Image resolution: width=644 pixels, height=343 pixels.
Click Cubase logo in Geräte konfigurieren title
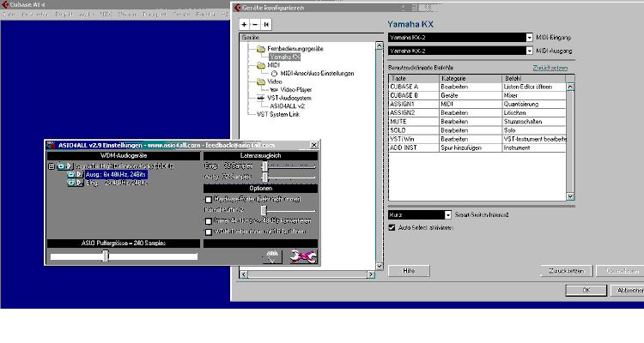237,8
